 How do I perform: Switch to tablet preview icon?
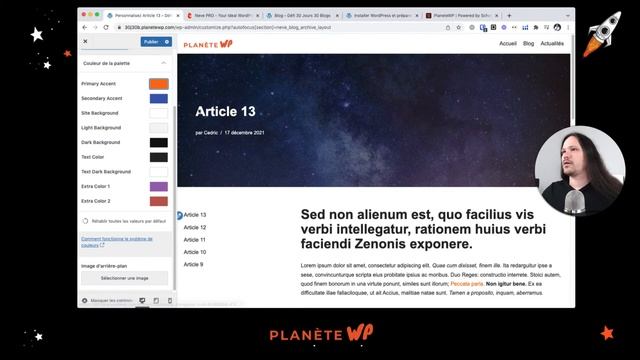[156, 300]
